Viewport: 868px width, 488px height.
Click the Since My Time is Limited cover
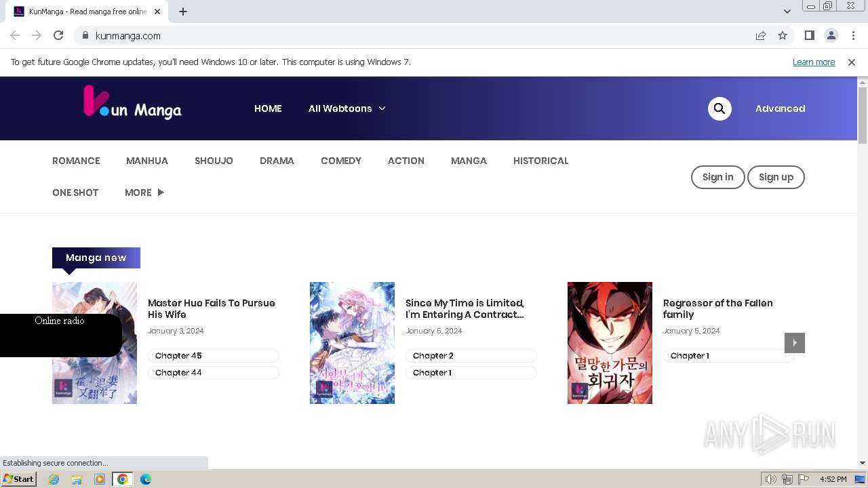tap(352, 343)
